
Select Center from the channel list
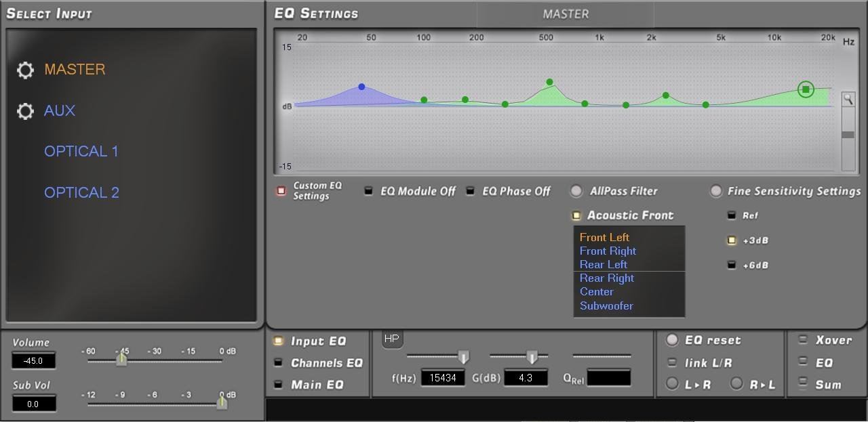[597, 291]
